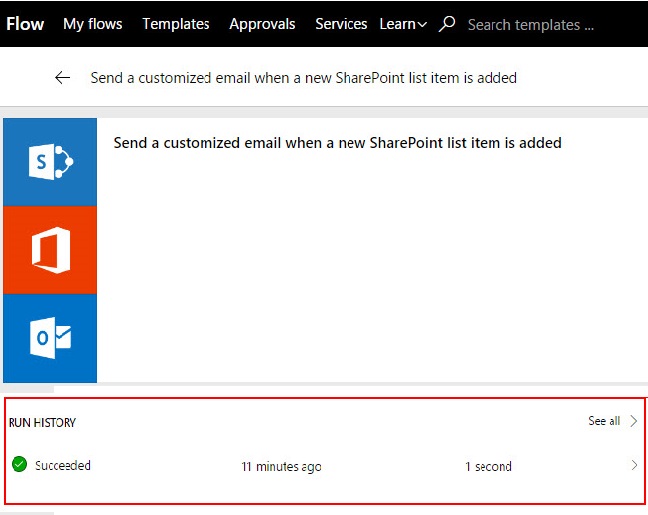Click the SharePoint connector tile icon
Image resolution: width=648 pixels, height=515 pixels.
click(x=50, y=162)
